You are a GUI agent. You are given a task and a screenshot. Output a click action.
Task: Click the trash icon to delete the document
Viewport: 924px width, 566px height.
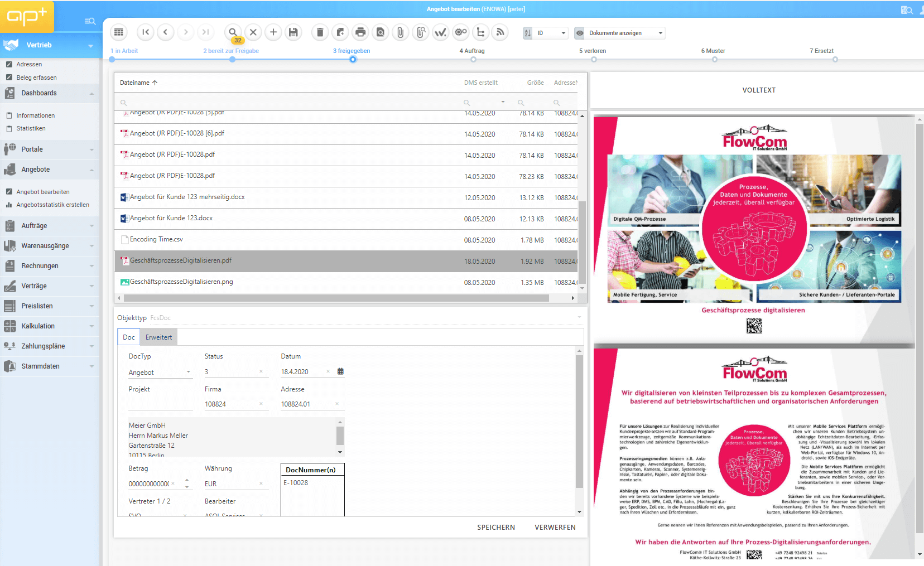pos(320,32)
